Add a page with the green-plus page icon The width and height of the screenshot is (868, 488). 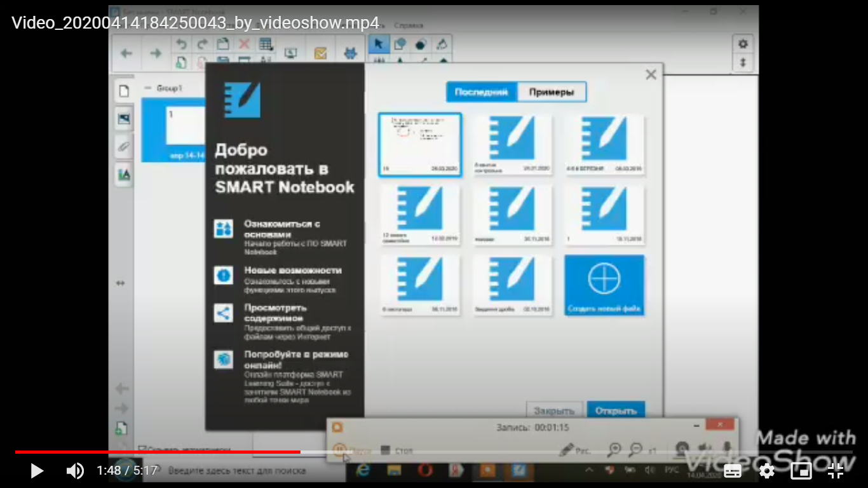[x=181, y=61]
